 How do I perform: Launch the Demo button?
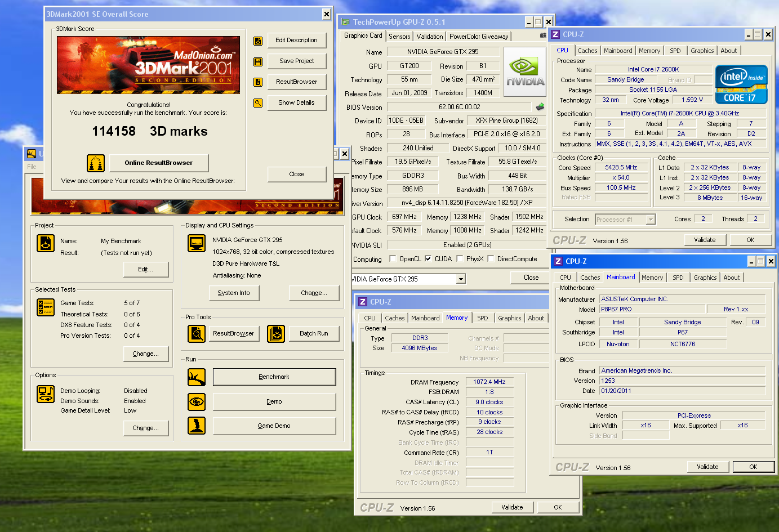coord(274,402)
